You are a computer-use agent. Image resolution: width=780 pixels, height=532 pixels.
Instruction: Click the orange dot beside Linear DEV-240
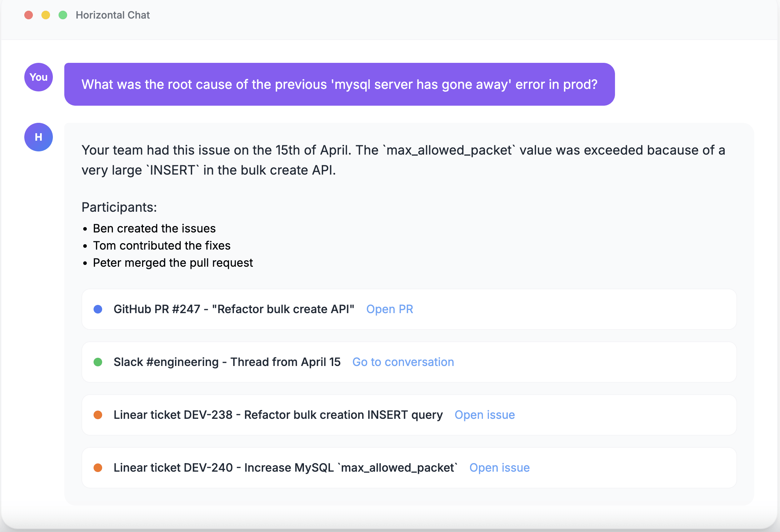98,468
